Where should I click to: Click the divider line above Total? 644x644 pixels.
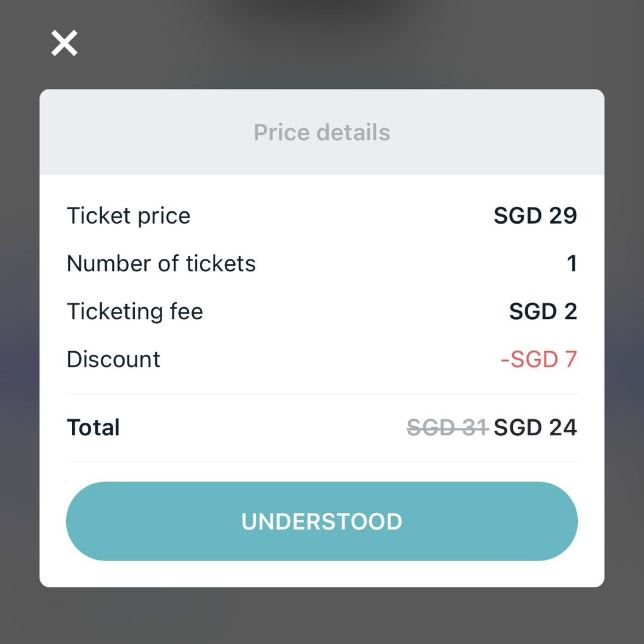pos(322,394)
